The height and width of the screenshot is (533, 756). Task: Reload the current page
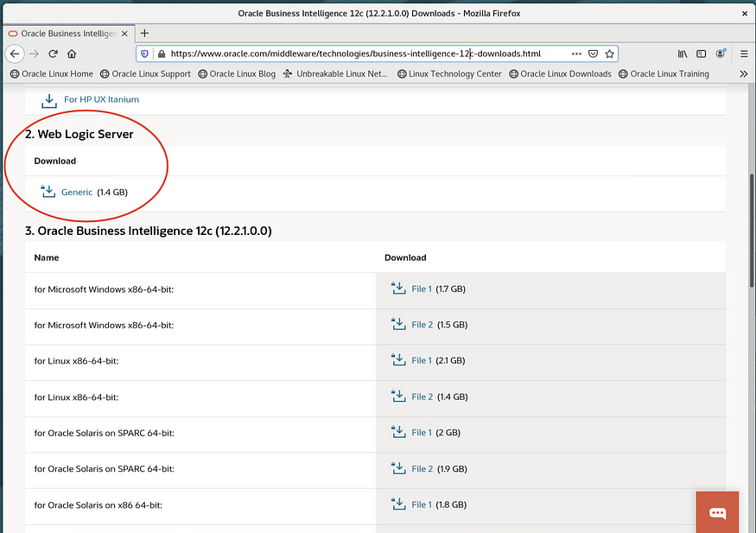[53, 54]
